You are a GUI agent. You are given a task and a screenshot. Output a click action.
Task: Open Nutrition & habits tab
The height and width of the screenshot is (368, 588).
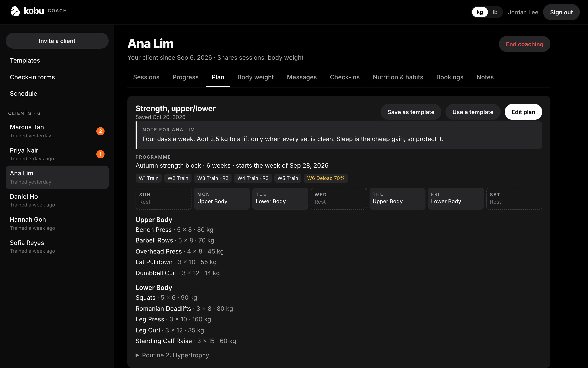[398, 77]
